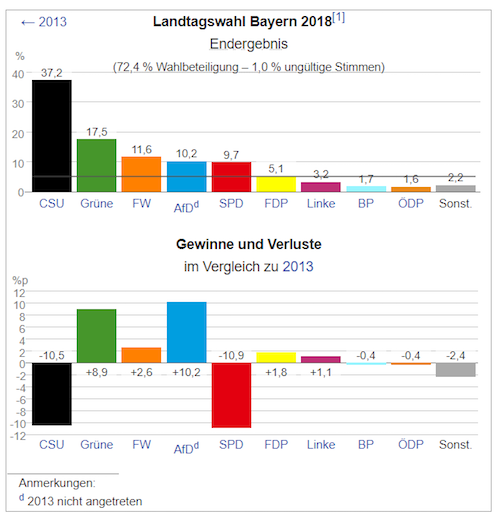Click the green Grüne 17,5 result bar
Image resolution: width=498 pixels, height=519 pixels.
click(97, 166)
